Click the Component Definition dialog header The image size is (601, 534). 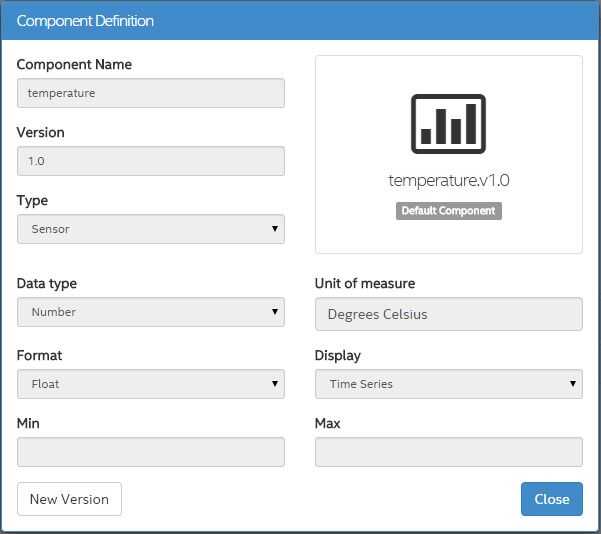tap(85, 21)
